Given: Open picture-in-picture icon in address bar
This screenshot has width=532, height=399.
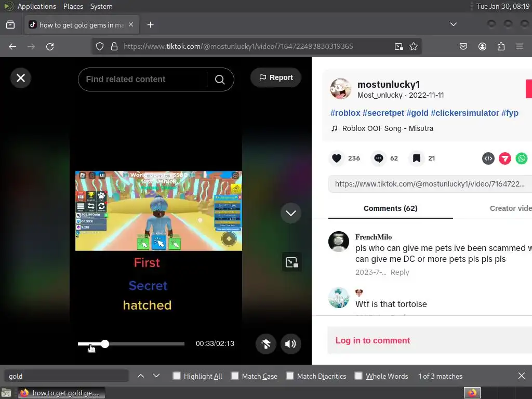Looking at the screenshot, I should [398, 46].
